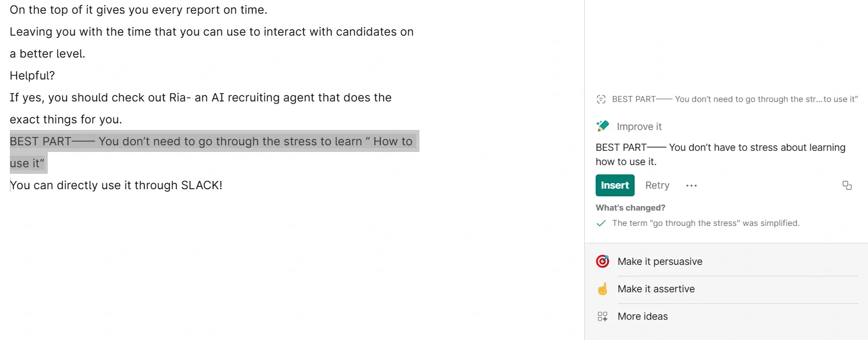Click the highlighted BEST PART line in document
868x340 pixels.
211,141
